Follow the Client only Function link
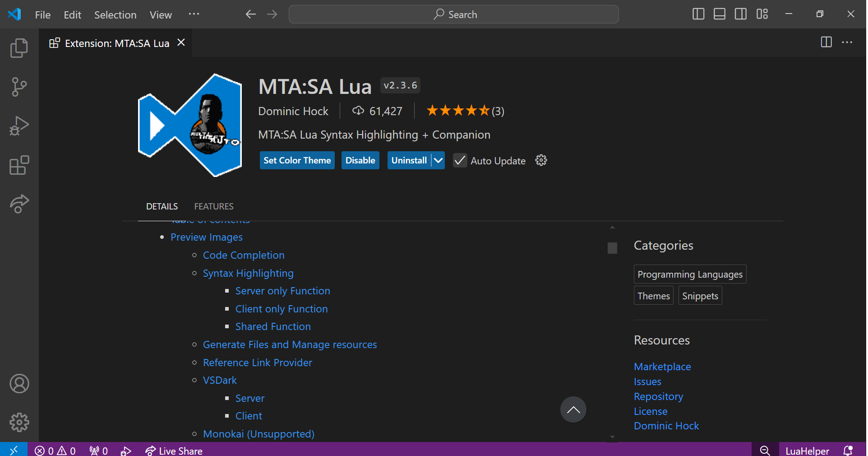 point(282,309)
